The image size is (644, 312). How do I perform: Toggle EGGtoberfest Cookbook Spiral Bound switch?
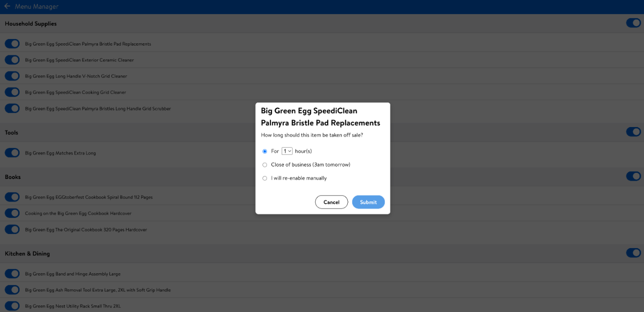pos(12,197)
